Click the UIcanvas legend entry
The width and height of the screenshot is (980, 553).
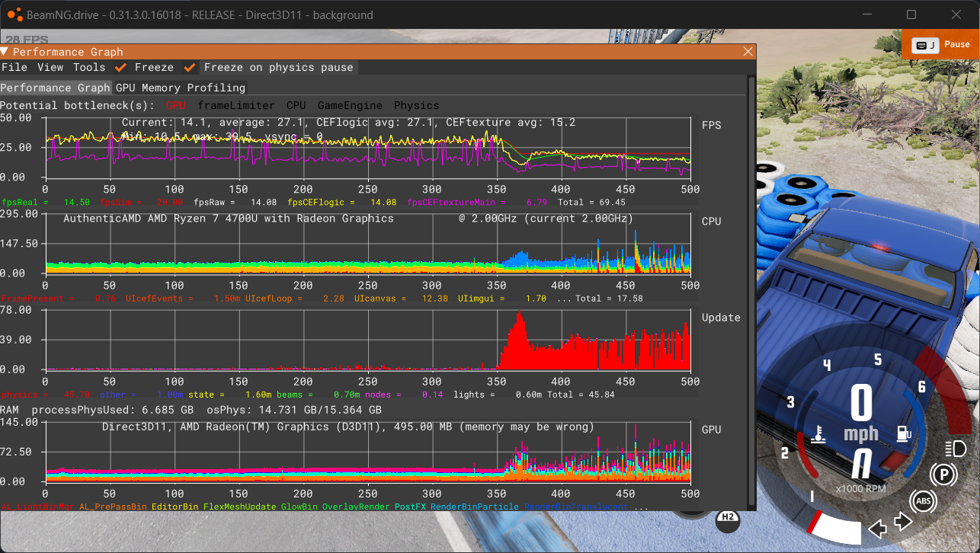(x=401, y=299)
